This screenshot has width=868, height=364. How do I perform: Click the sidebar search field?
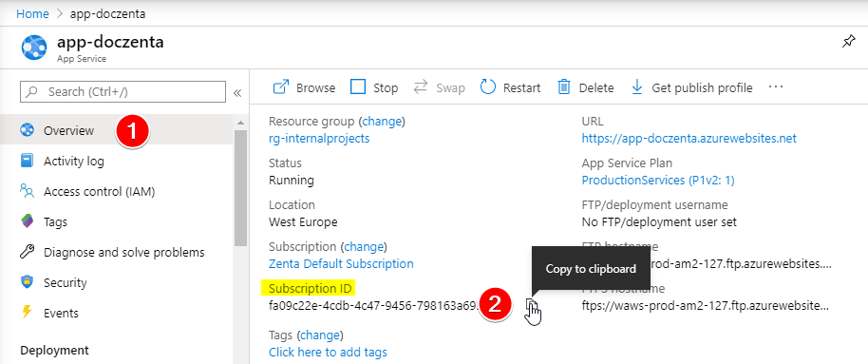pyautogui.click(x=123, y=91)
